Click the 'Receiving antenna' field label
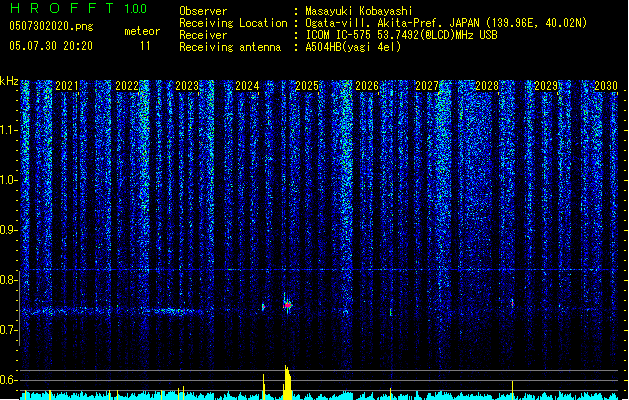Screen dimensions: 629x400 (x=230, y=47)
